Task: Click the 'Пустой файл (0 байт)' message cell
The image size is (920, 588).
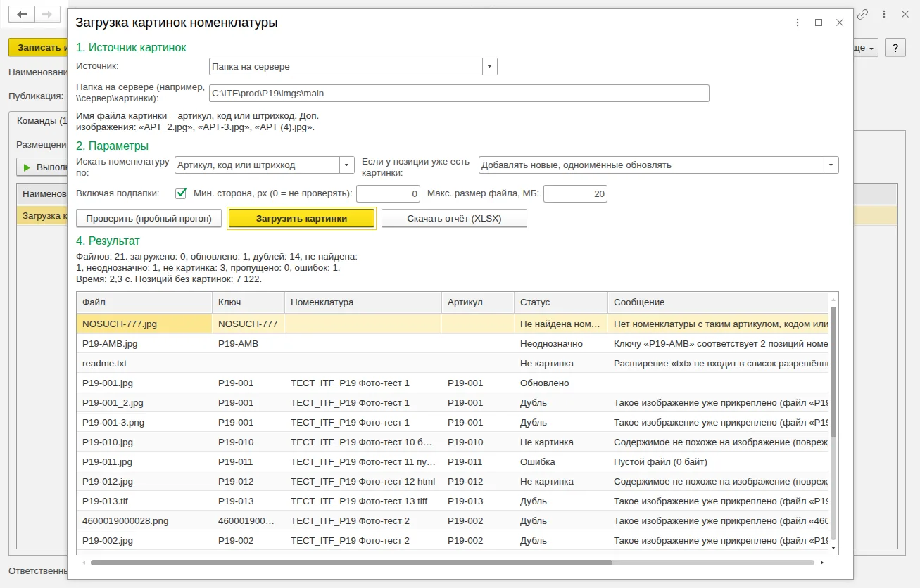Action: pos(719,461)
